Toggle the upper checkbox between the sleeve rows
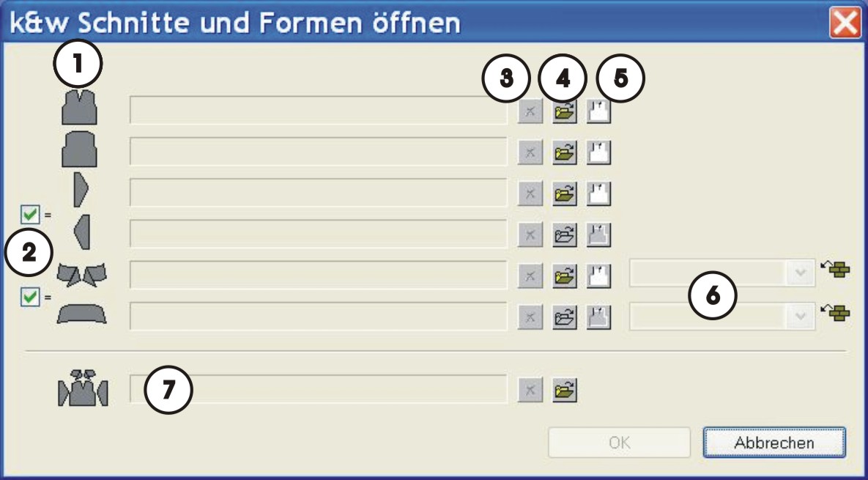This screenshot has width=868, height=480. pyautogui.click(x=30, y=215)
